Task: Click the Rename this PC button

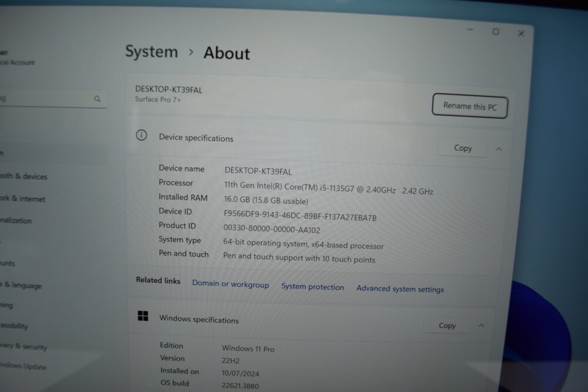Action: (x=470, y=106)
